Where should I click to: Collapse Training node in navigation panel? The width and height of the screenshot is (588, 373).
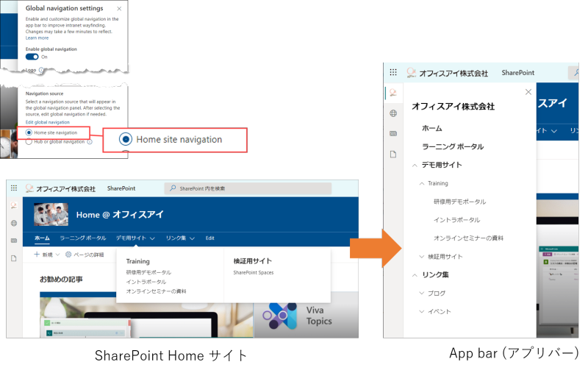[421, 183]
